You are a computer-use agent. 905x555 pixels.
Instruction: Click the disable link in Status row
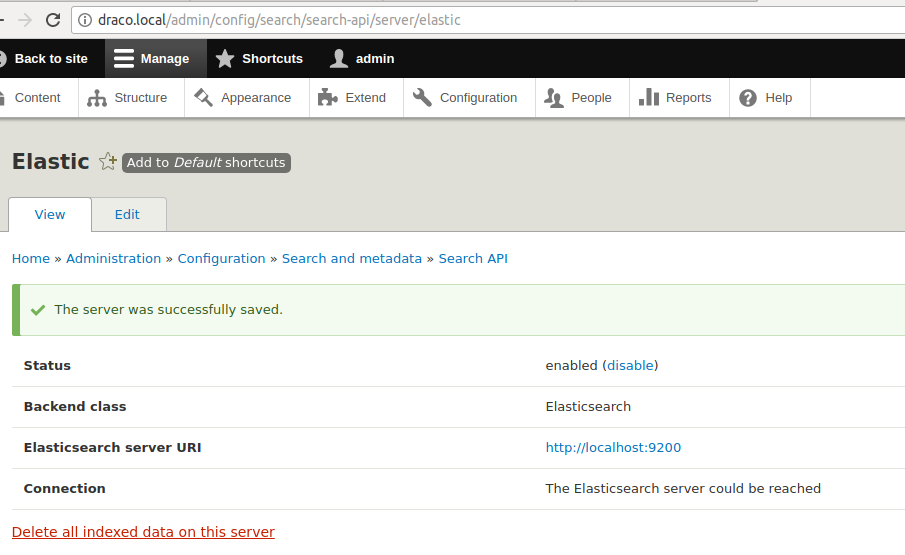[x=630, y=366]
